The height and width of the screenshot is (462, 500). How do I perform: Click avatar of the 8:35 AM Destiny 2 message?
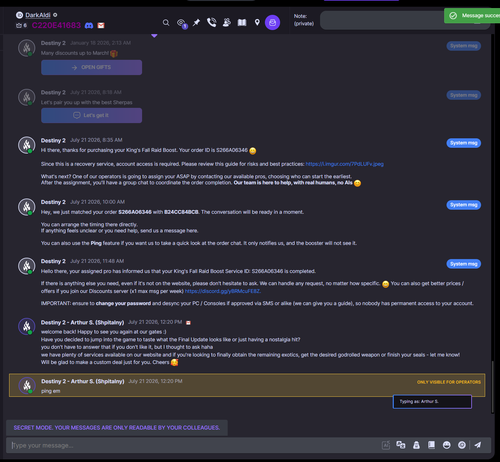click(27, 145)
